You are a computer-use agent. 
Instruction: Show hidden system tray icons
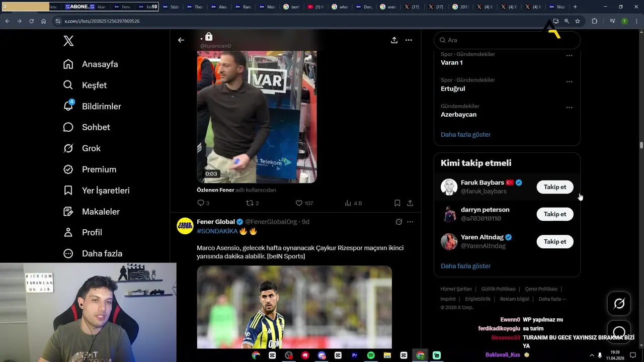tap(592, 355)
